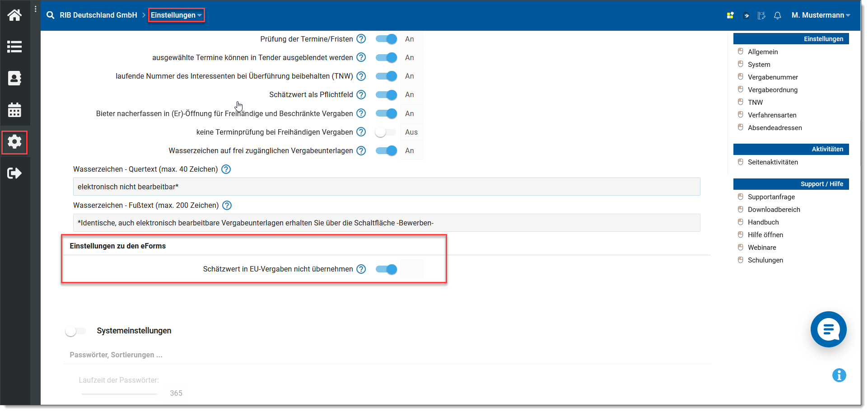Open the chat support bubble
Image resolution: width=868 pixels, height=412 pixels.
[828, 329]
